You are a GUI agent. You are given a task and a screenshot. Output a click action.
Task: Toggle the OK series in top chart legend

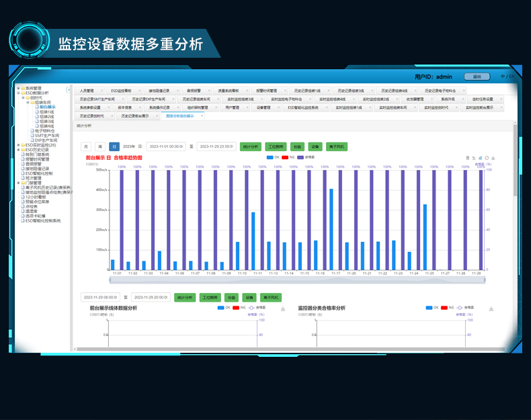[272, 157]
